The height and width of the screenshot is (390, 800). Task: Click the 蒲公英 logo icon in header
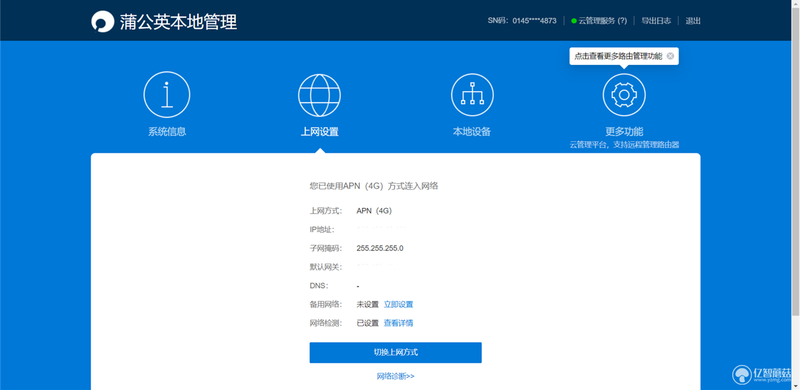[102, 21]
